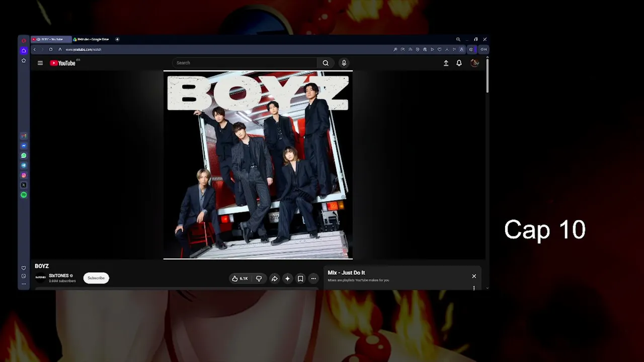Screen dimensions: 644x362
Task: Like the BOYZ video
Action: point(240,279)
